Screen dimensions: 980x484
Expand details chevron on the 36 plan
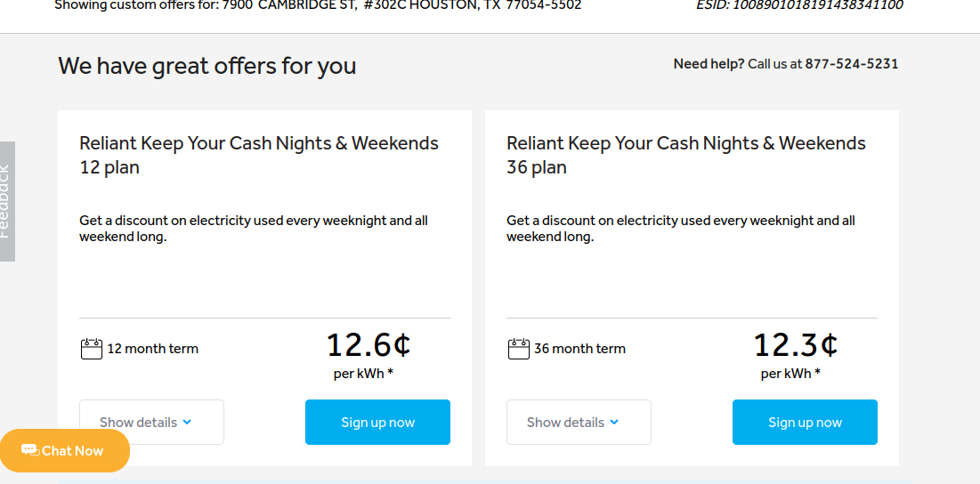(614, 423)
